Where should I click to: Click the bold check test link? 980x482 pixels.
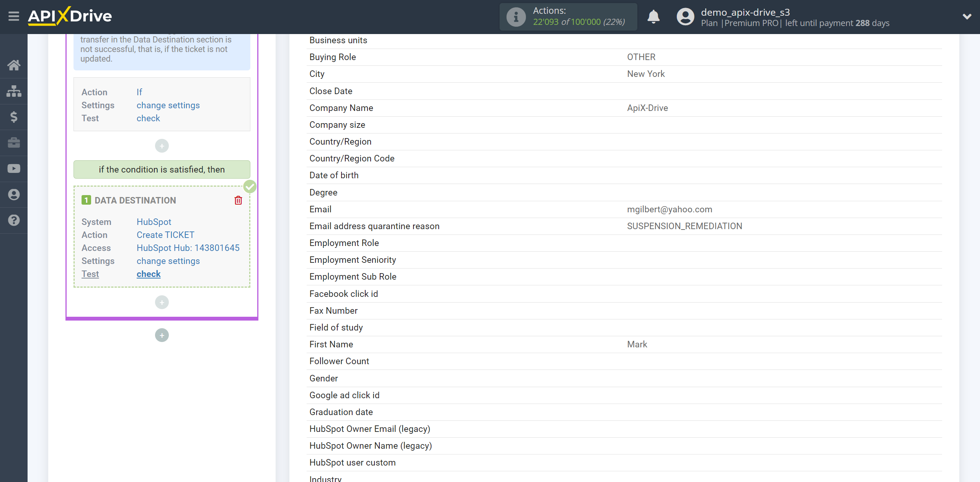[149, 274]
